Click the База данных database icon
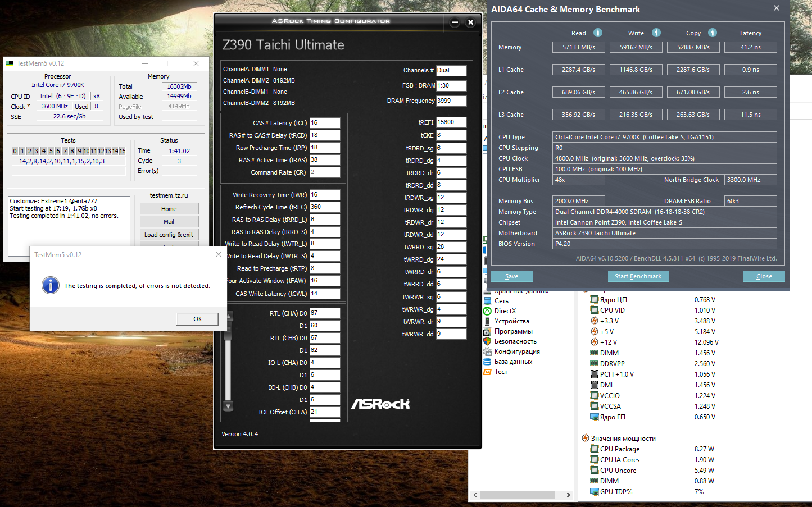Image resolution: width=812 pixels, height=507 pixels. pos(487,362)
